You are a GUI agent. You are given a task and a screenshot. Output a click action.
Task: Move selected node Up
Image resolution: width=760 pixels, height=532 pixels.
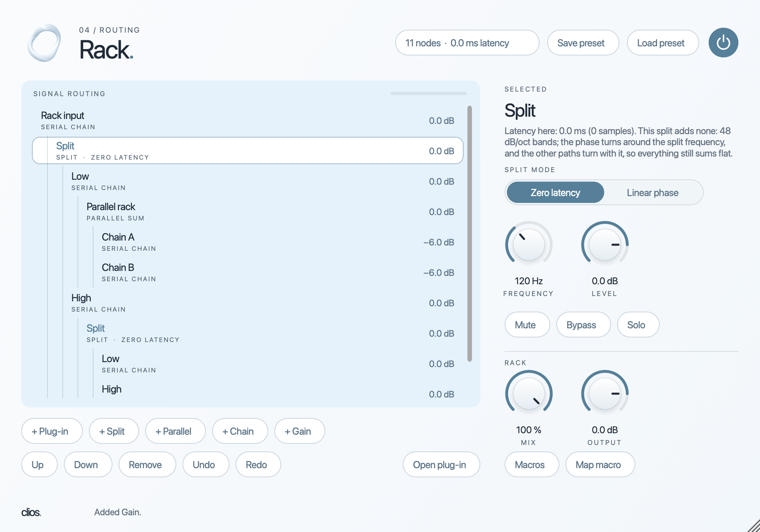pyautogui.click(x=40, y=465)
